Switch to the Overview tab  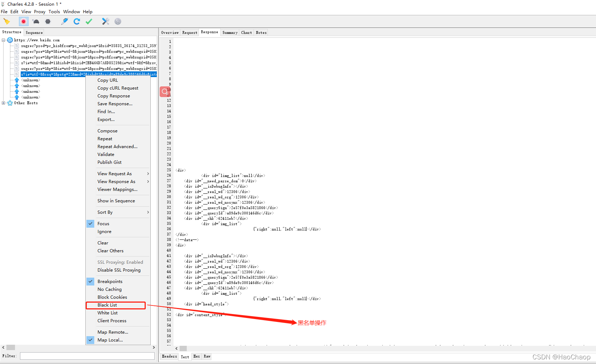tap(170, 32)
